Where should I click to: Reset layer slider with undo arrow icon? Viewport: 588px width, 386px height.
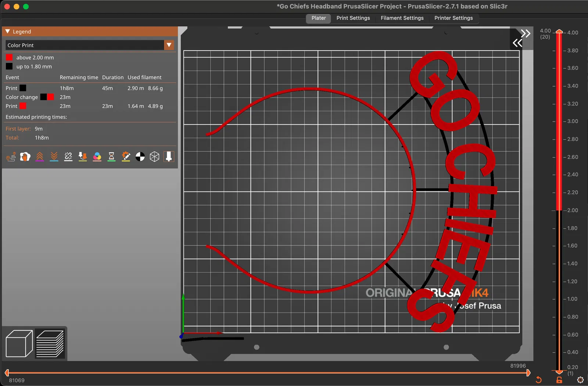pos(539,380)
